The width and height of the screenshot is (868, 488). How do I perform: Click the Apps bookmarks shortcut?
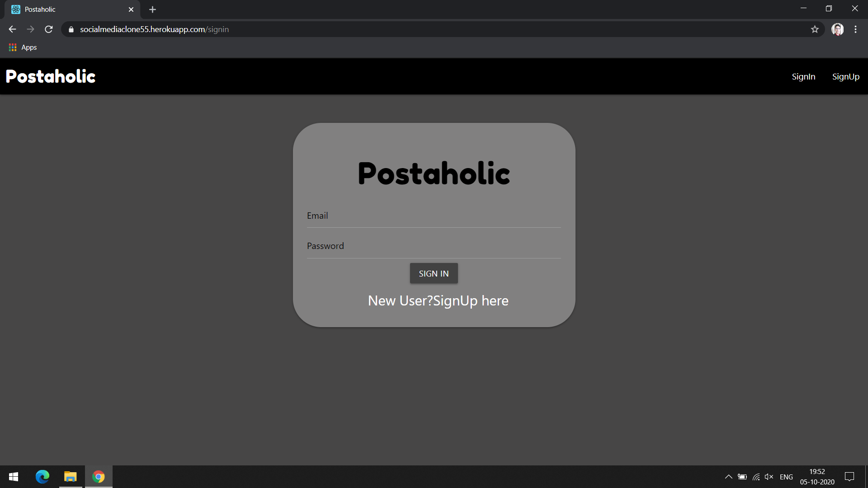coord(23,47)
